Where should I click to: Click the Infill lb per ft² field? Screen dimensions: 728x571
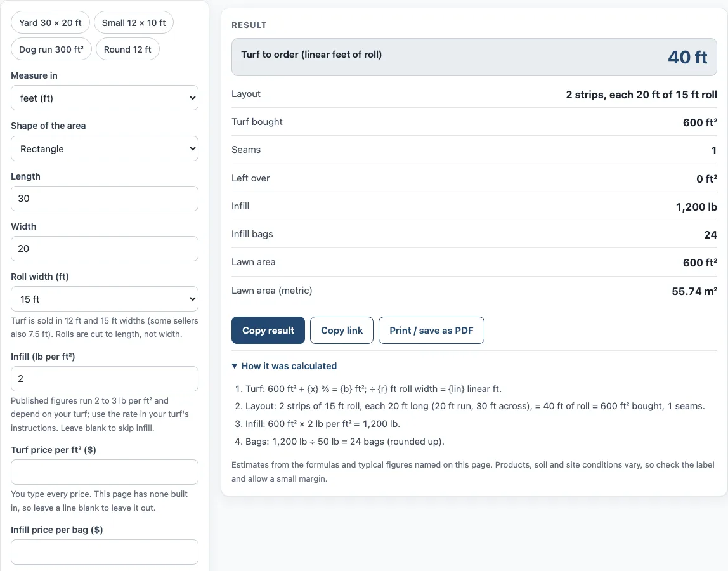[105, 379]
